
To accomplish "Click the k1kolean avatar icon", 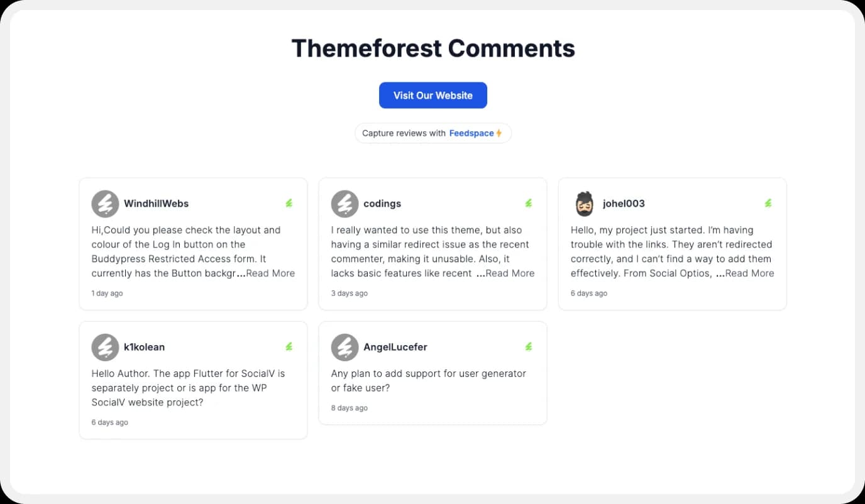I will click(105, 346).
